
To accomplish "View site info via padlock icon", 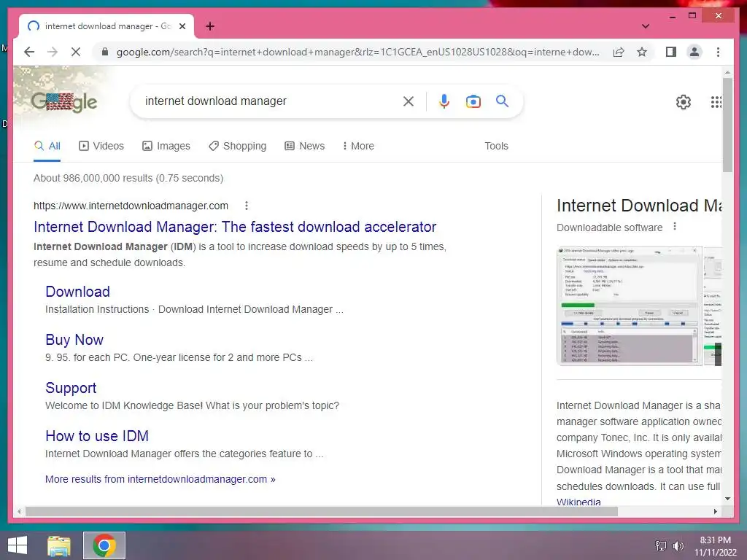I will click(105, 52).
